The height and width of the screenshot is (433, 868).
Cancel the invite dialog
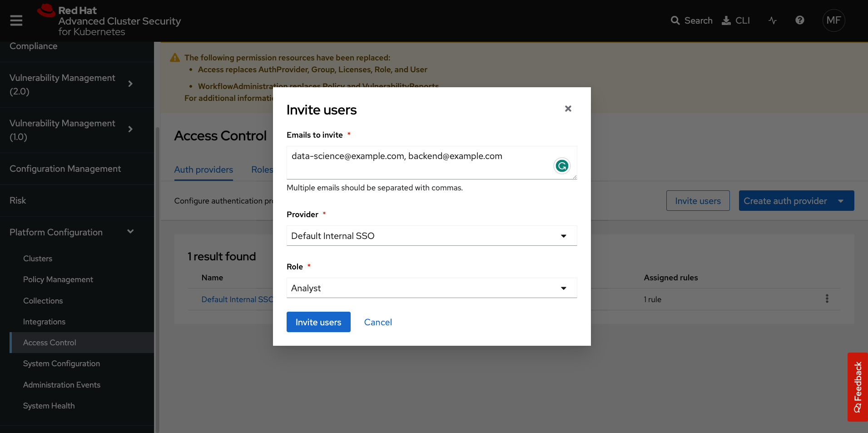point(377,322)
